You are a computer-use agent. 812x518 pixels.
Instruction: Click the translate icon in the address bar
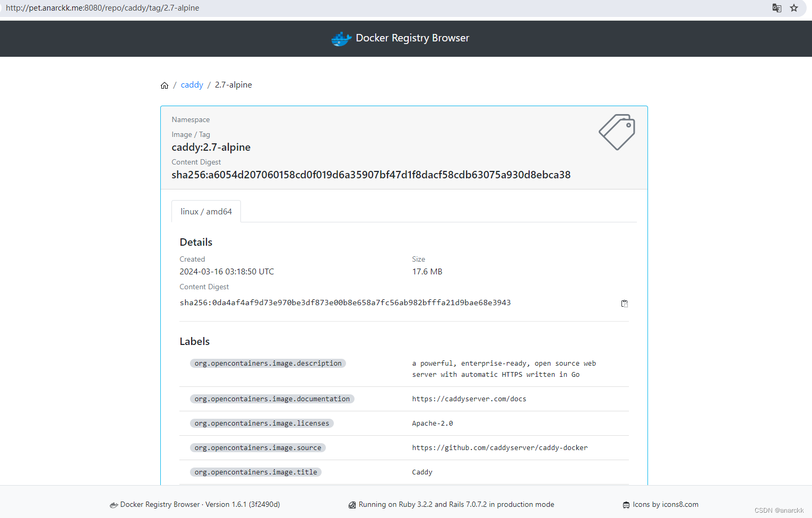coord(776,8)
